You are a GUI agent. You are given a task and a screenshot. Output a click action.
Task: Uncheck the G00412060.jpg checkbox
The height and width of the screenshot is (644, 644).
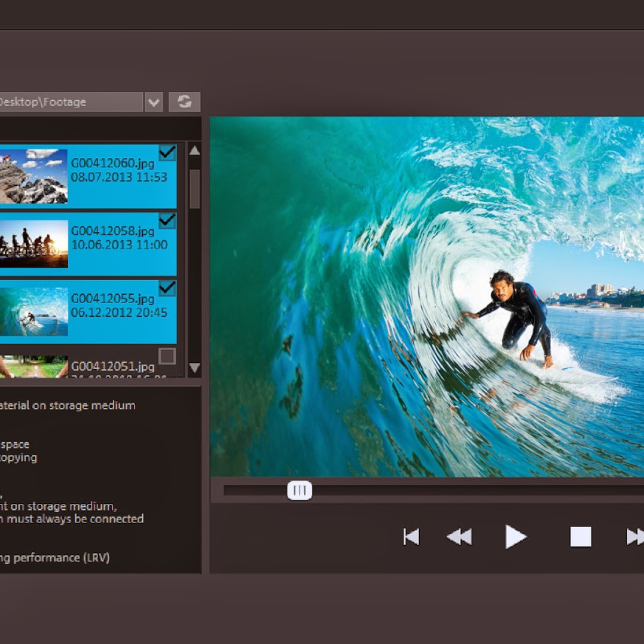[167, 153]
